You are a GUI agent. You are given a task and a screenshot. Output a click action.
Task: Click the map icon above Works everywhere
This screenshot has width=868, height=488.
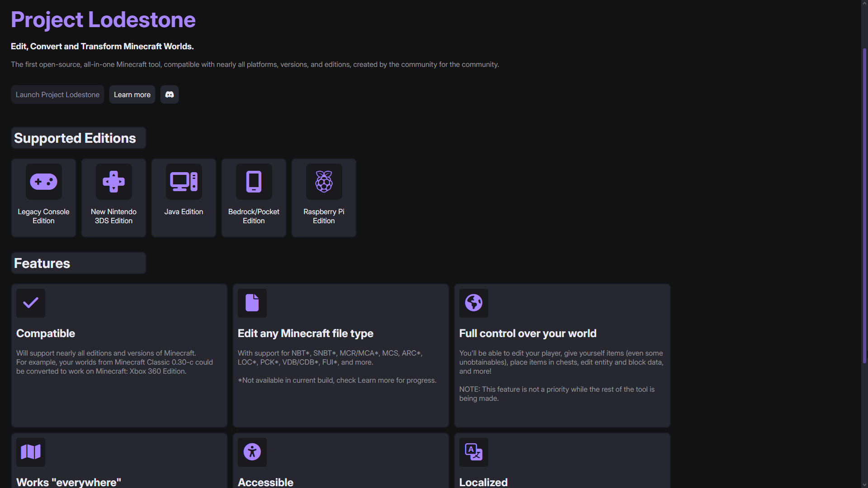pyautogui.click(x=31, y=452)
